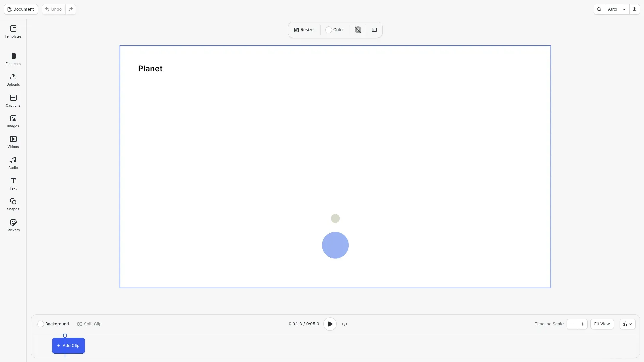Screen dimensions: 644x362
Task: Click the 0:01.3 / 0:05.0 time display
Action: coord(304,324)
